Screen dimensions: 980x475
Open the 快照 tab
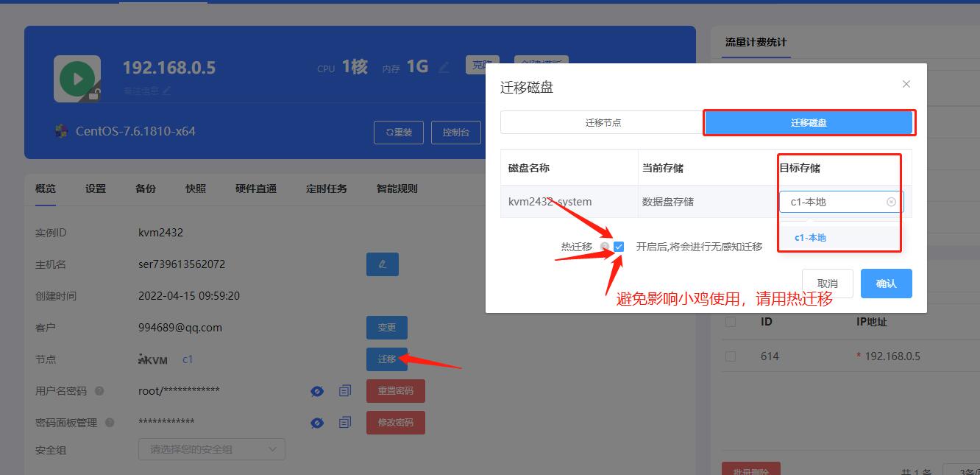196,189
